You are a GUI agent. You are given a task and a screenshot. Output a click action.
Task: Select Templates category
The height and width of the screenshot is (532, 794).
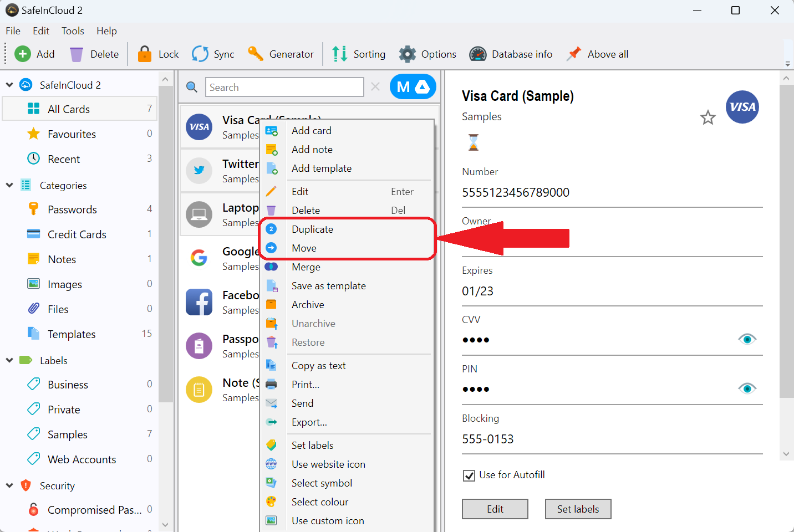pos(80,334)
